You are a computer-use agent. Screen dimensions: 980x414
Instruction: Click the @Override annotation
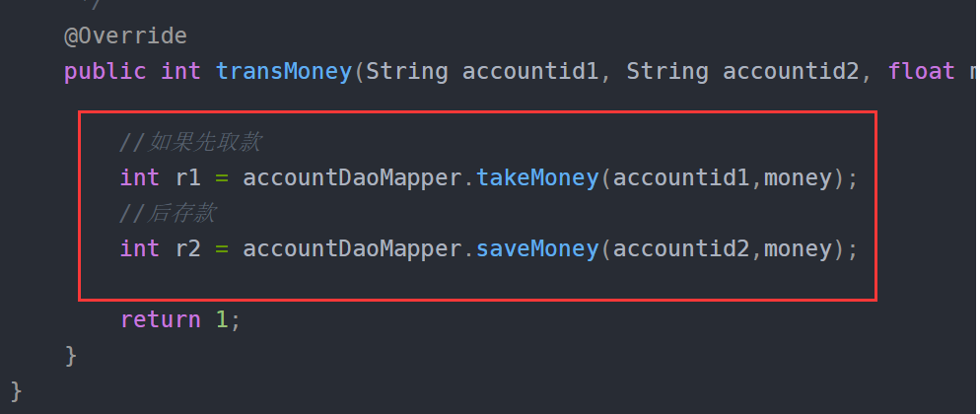tap(125, 35)
